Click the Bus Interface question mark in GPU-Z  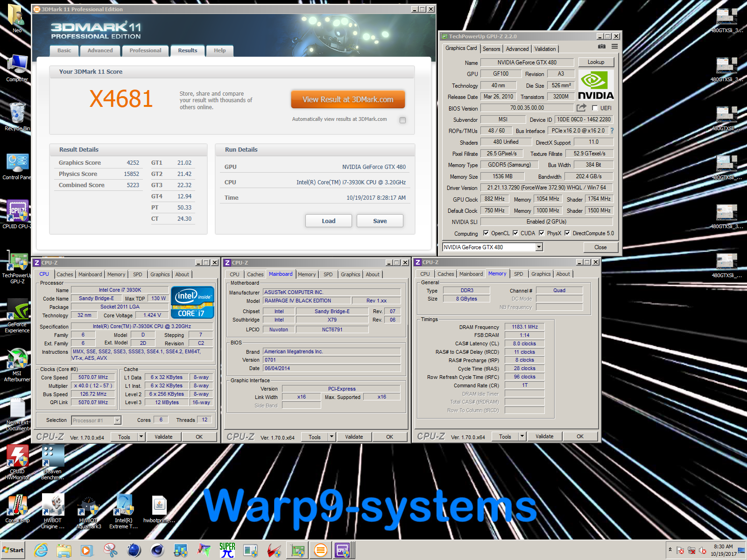[612, 131]
